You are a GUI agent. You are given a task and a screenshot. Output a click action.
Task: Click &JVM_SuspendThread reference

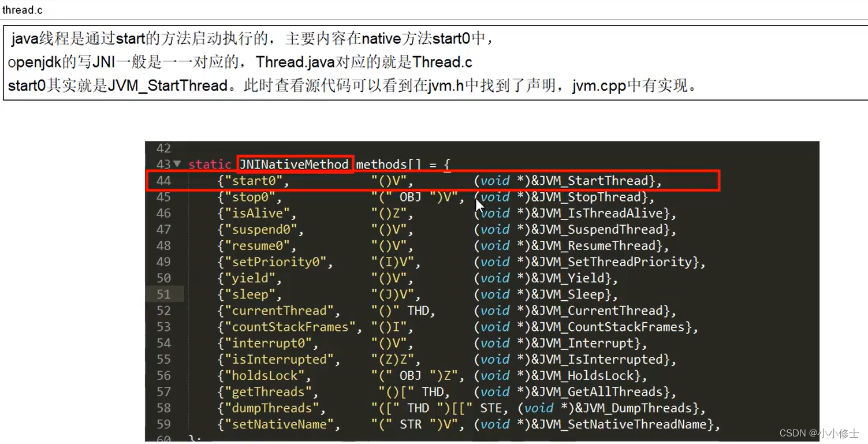(597, 229)
